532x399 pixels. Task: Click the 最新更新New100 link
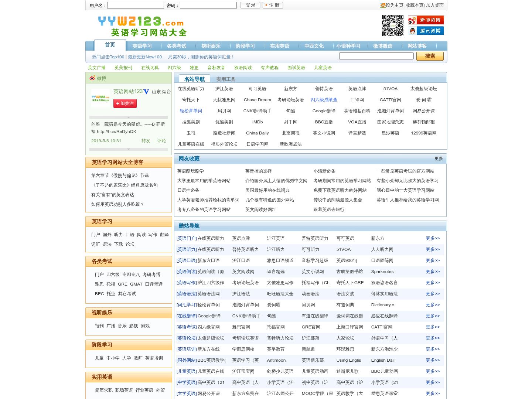click(145, 57)
